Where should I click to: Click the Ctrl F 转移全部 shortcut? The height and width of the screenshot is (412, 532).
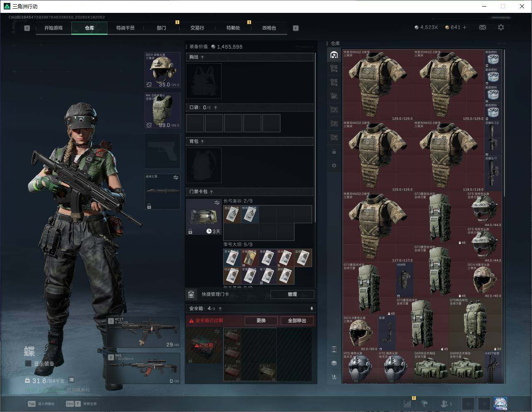81,404
